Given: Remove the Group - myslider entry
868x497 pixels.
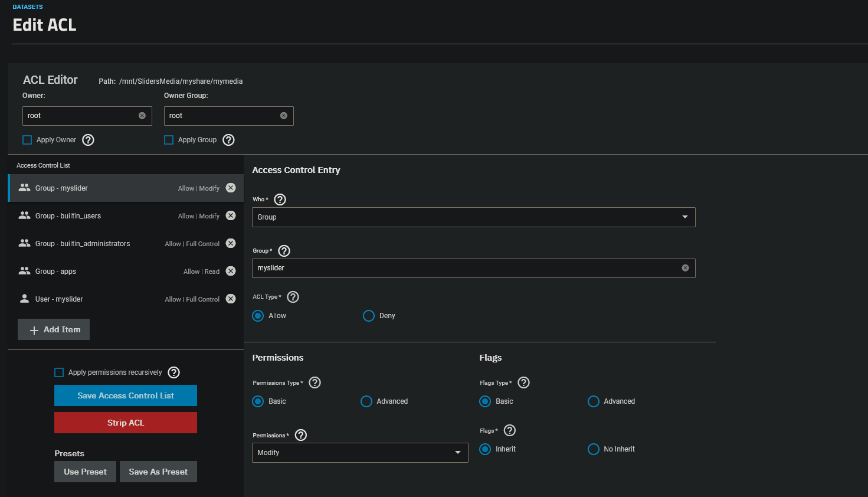Looking at the screenshot, I should click(x=231, y=188).
